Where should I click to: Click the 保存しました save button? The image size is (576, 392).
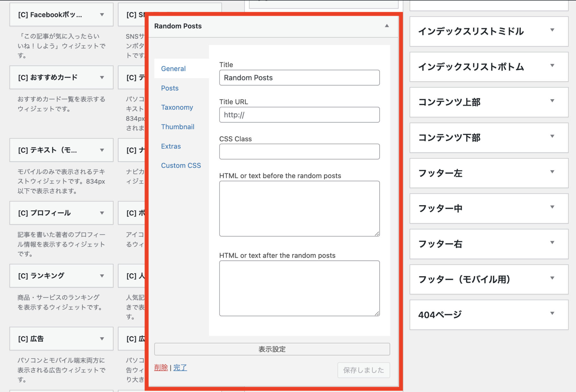364,370
